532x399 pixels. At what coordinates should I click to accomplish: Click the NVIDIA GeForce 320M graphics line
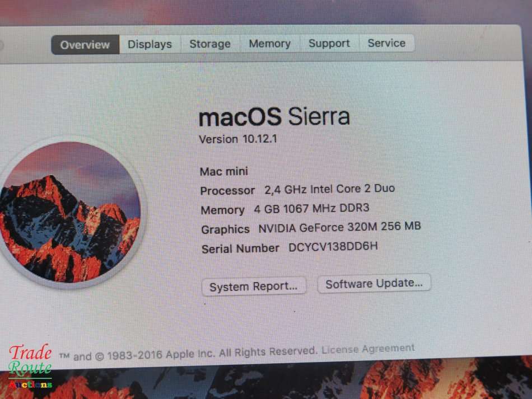pyautogui.click(x=311, y=228)
